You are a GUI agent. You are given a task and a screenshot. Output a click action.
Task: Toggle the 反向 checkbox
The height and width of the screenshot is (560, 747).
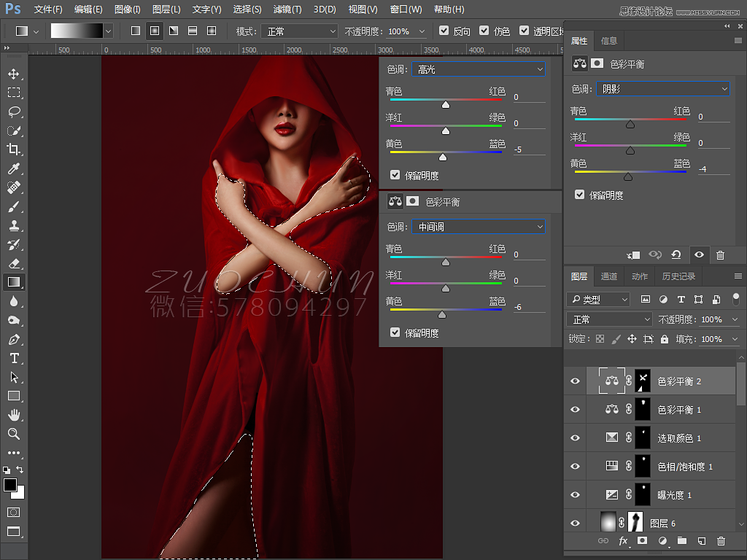point(444,31)
